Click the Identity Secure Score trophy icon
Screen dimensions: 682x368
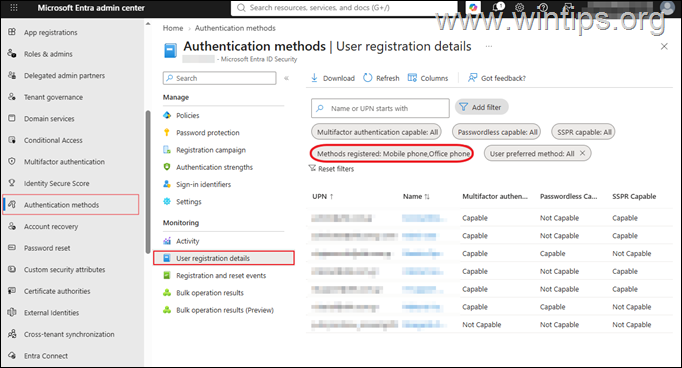click(12, 183)
